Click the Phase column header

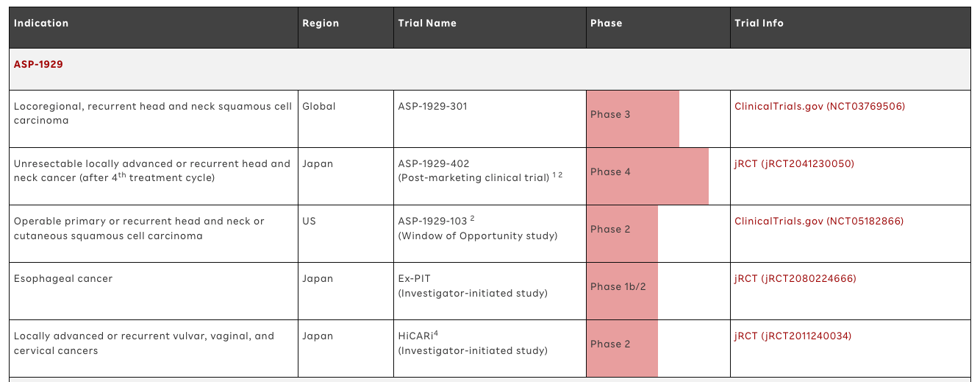click(606, 24)
